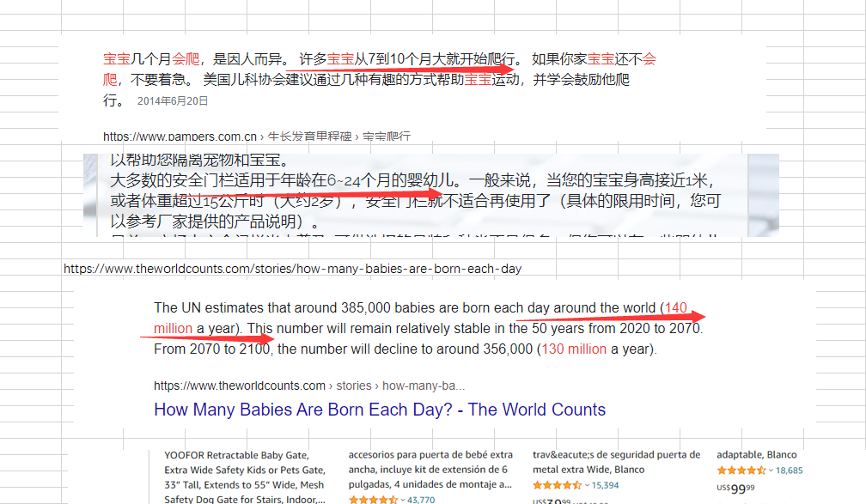Open 'seguridad puerta de metal extra Wide' title
Screen dimensions: 866x504
(616, 462)
